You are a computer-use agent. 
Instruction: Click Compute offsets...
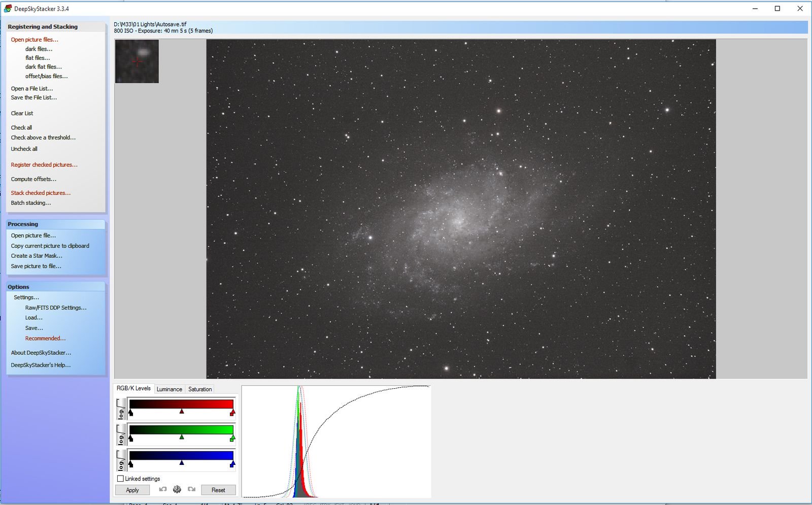(33, 179)
